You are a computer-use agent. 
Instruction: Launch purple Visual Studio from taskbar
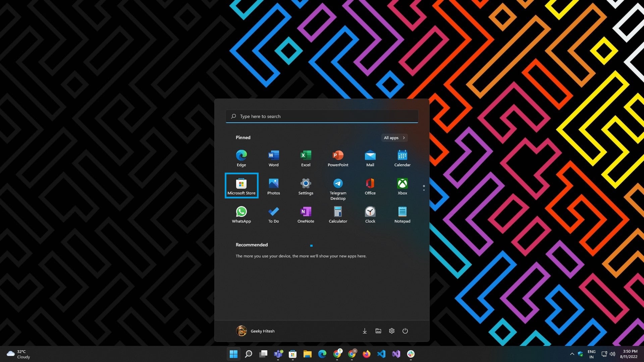(x=396, y=354)
